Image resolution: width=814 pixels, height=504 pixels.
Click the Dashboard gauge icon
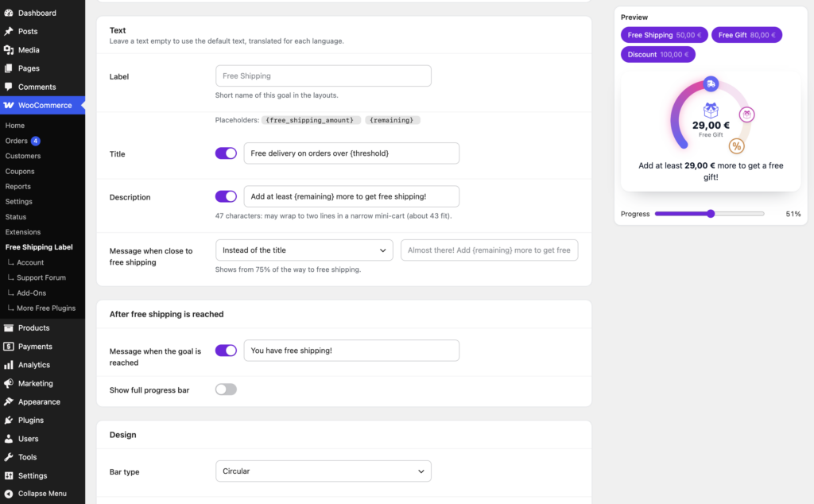[x=8, y=13]
